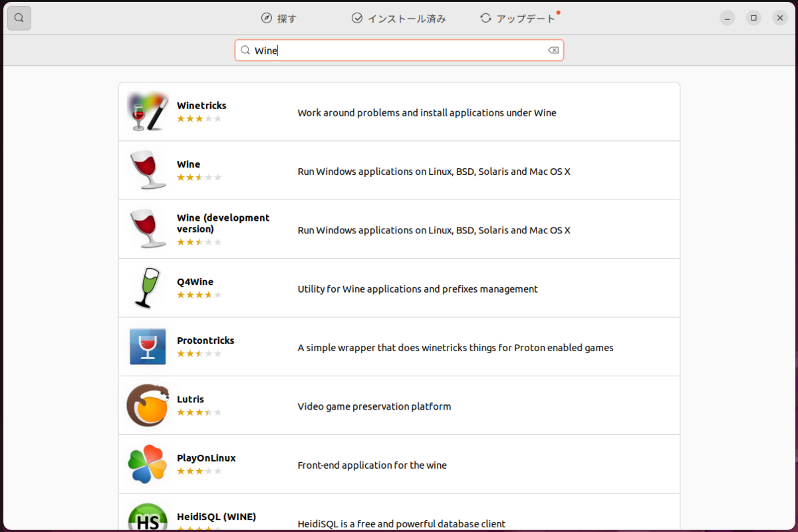Screen dimensions: 798x532
Task: Click 'HeidiSQL is a free and powerful' description
Action: 402,524
